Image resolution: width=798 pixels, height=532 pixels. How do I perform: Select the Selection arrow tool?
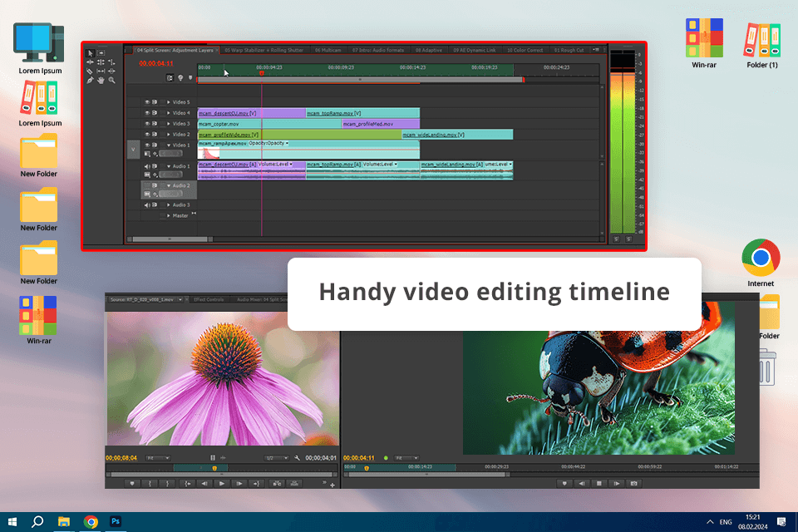[x=90, y=53]
